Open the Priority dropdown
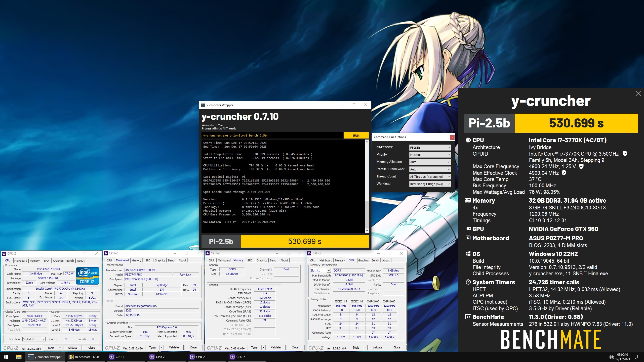 click(x=430, y=155)
